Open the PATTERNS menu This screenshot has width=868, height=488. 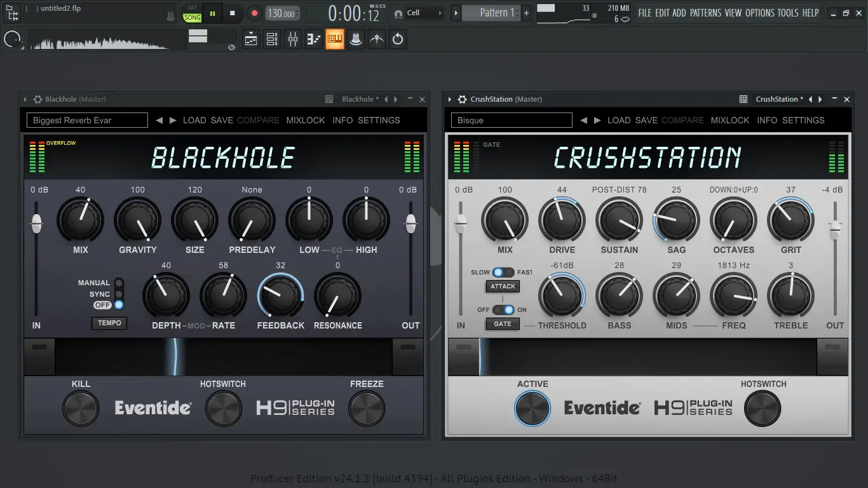point(705,13)
